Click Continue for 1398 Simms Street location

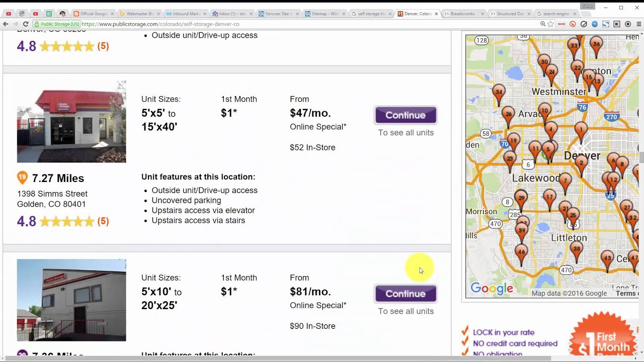click(406, 115)
